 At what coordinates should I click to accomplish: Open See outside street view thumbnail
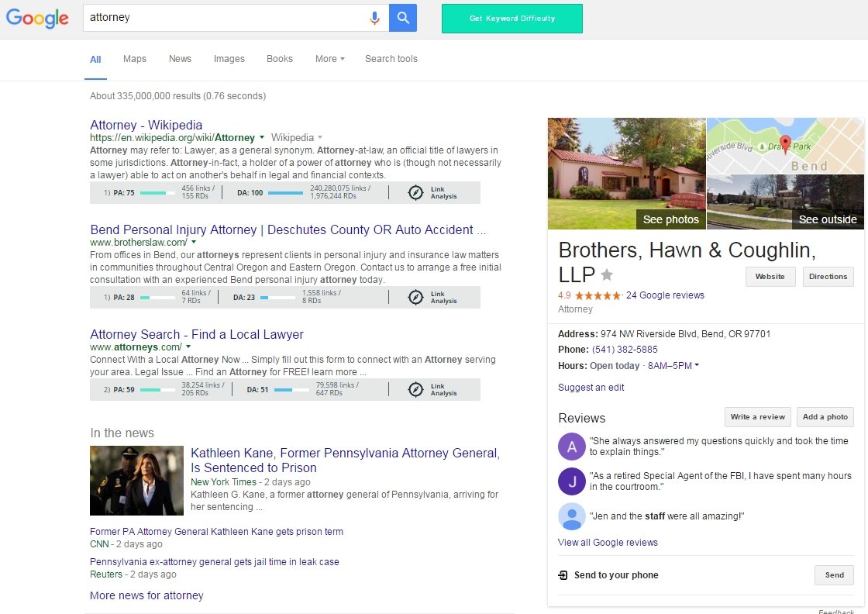pos(785,202)
